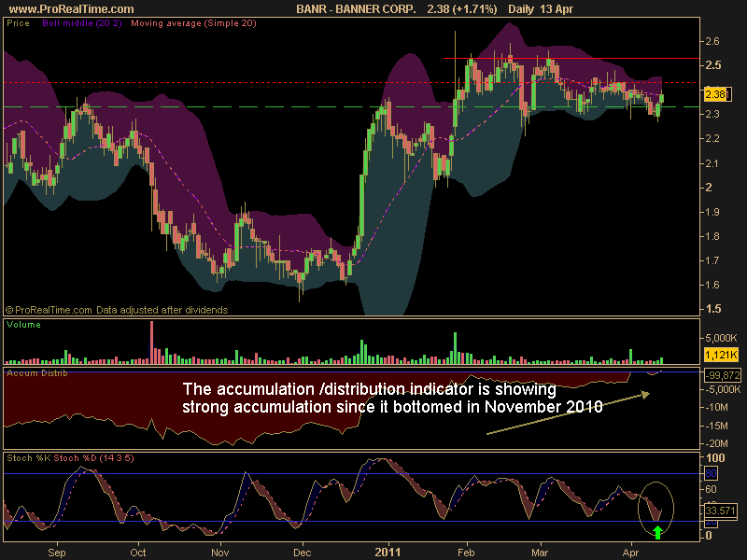Screen dimensions: 747x560
Task: Click the 1.9 price axis label
Action: [x=712, y=212]
